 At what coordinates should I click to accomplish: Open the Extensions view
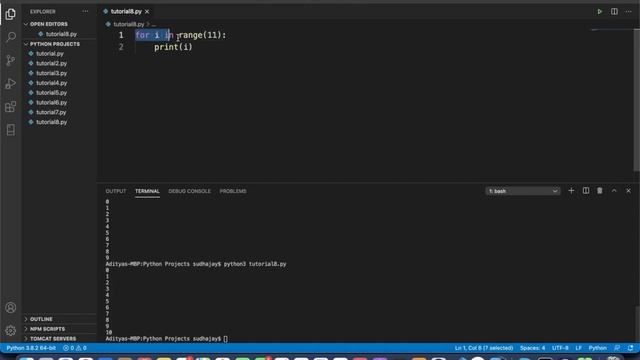tap(11, 107)
